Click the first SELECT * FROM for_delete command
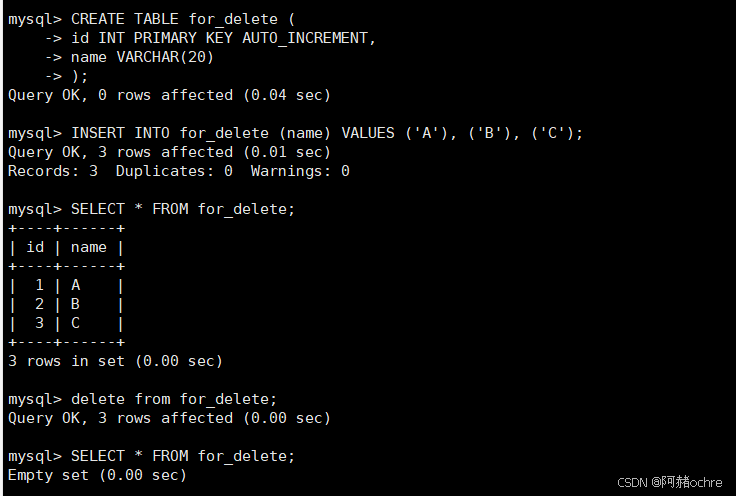The image size is (736, 496). pyautogui.click(x=183, y=209)
